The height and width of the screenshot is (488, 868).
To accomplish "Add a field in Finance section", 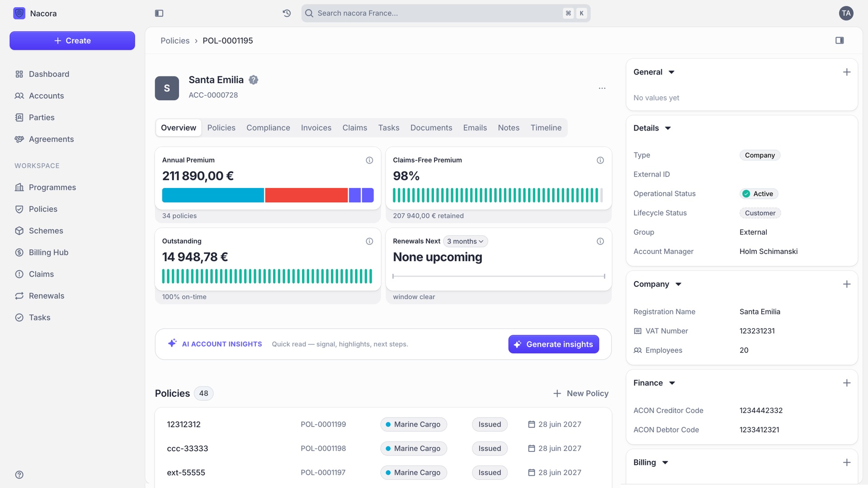I will [x=847, y=383].
